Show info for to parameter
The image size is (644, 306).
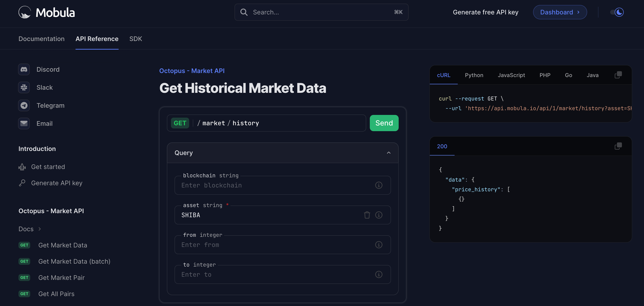(x=379, y=274)
